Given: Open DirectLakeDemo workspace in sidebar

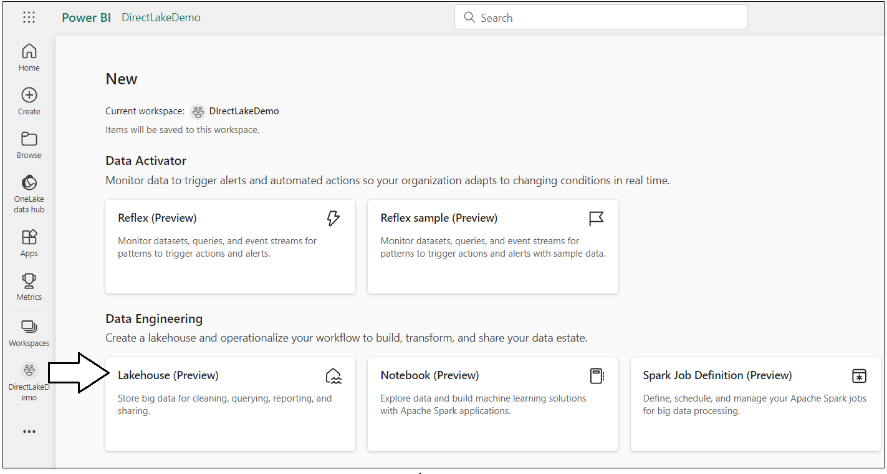Looking at the screenshot, I should point(29,381).
